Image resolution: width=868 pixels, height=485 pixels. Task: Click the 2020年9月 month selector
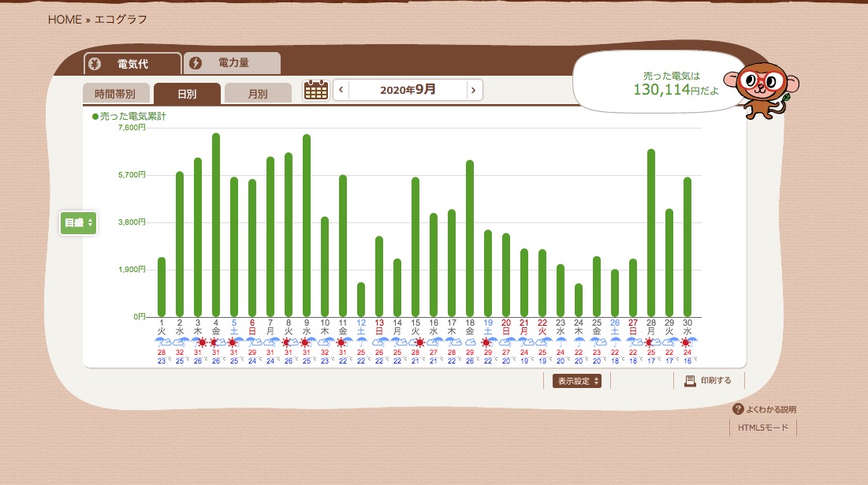(407, 90)
